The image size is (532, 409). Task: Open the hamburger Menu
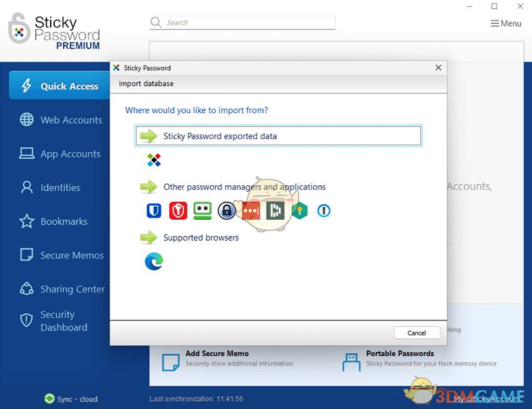tap(506, 23)
